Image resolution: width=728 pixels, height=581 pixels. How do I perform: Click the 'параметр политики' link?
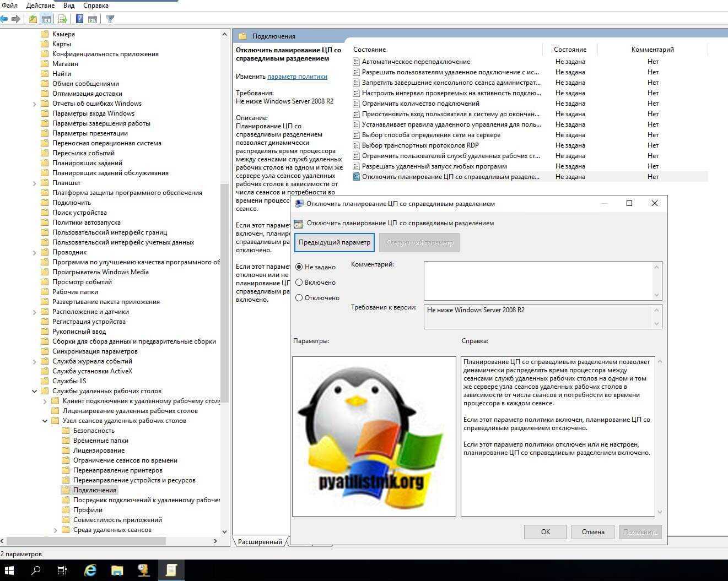pyautogui.click(x=297, y=77)
